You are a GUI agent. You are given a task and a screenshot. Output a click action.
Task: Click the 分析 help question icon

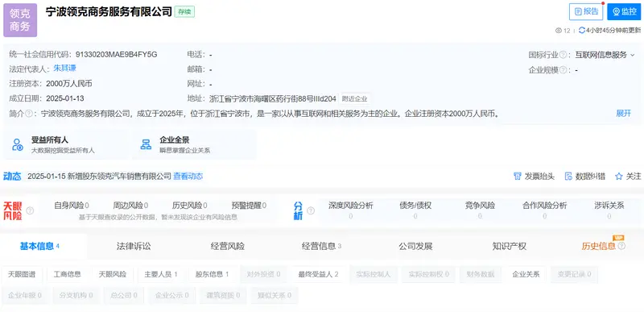pos(311,210)
